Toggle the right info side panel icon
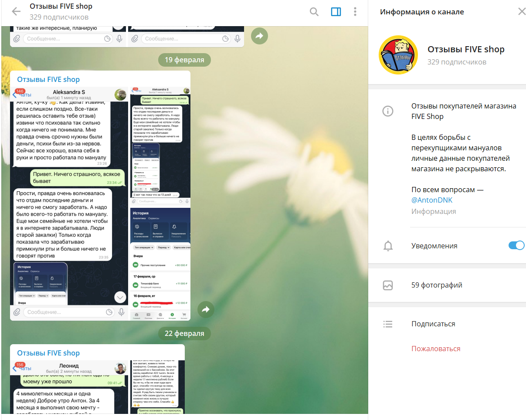The image size is (526, 420). 336,12
